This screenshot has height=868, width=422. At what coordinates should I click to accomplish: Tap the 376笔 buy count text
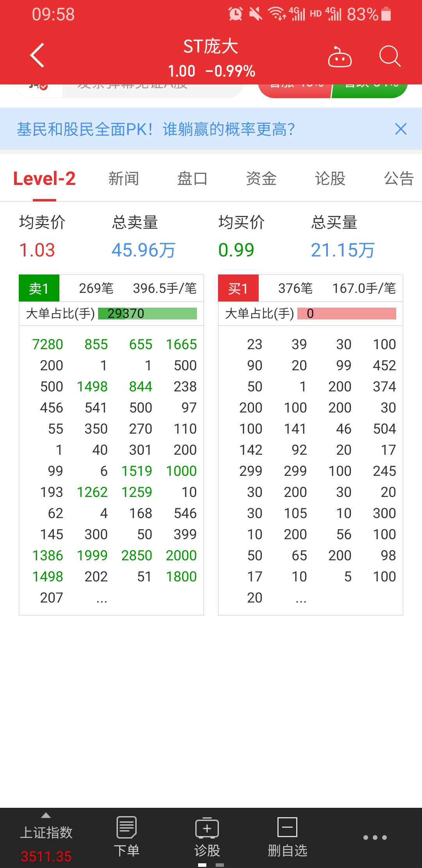295,288
